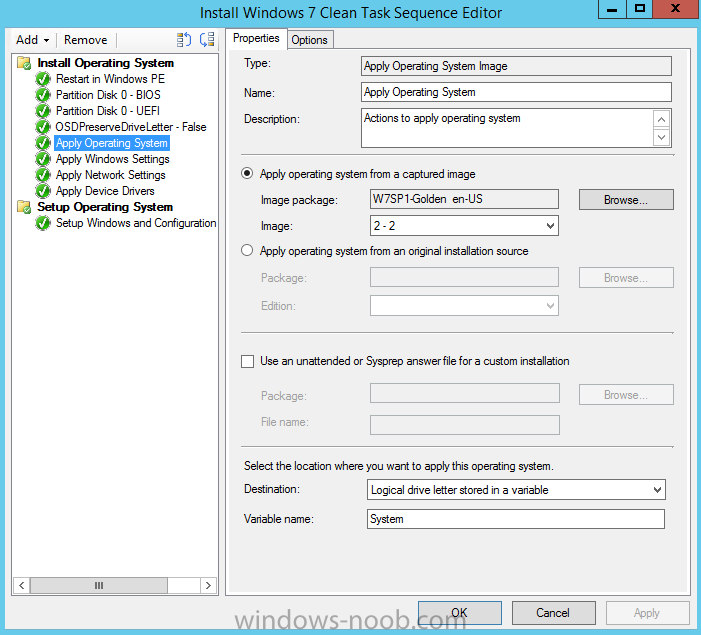Open the Image index dropdown showing 2 - 2
701x635 pixels.
point(464,226)
